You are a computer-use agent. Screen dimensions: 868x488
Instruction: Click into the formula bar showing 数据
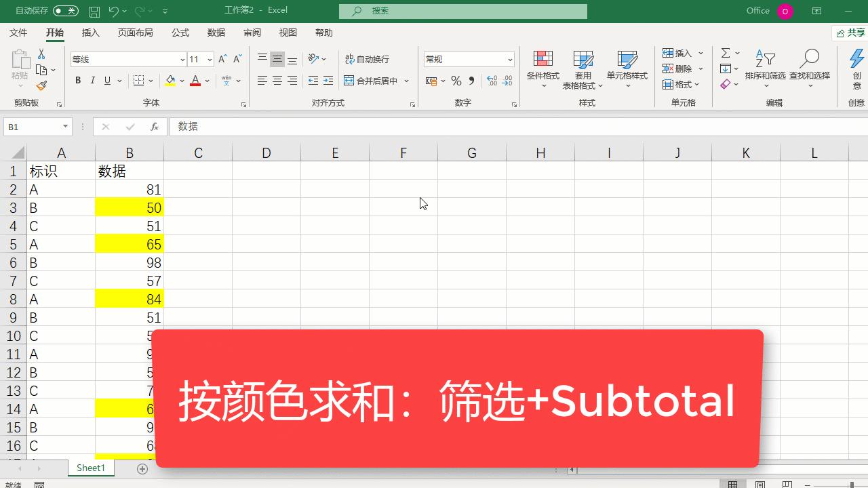519,127
